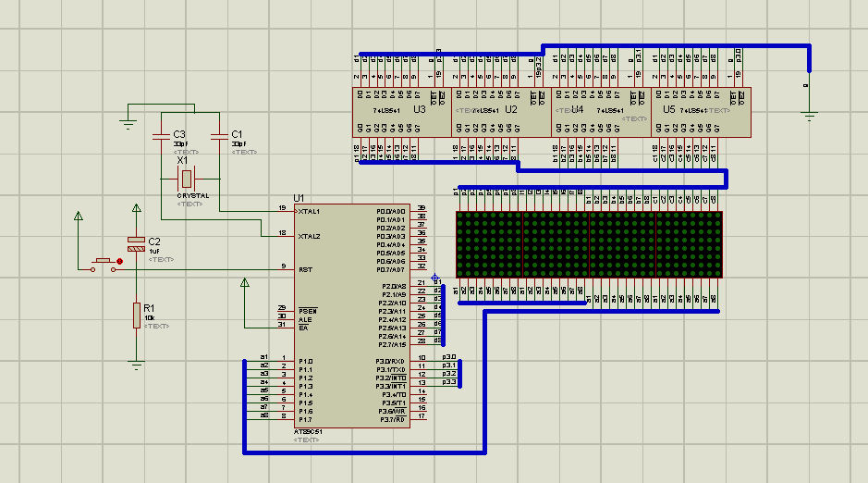Select the X1 crystal component
Viewport: 868px width, 483px height.
pos(187,178)
